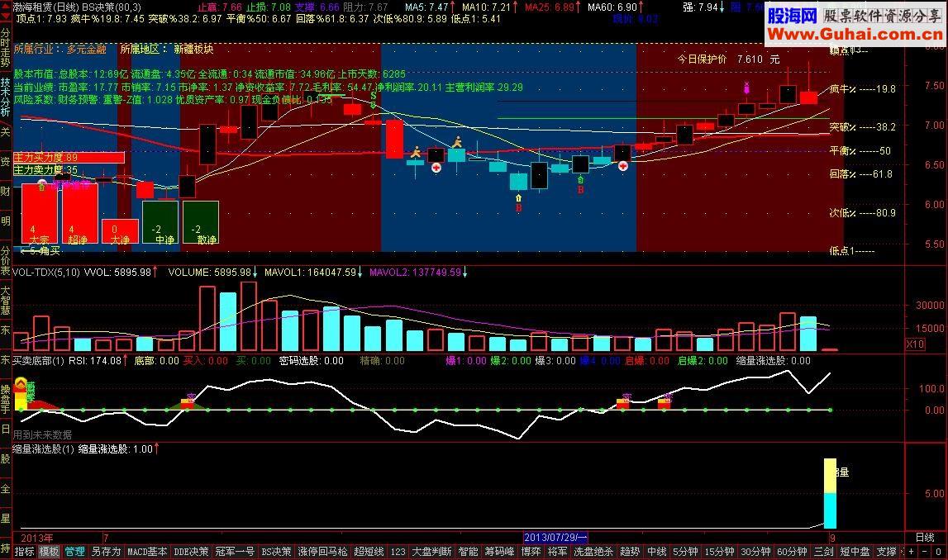Viewport: 948px width, 560px height.
Task: Select the 支撑 template
Action: click(886, 552)
